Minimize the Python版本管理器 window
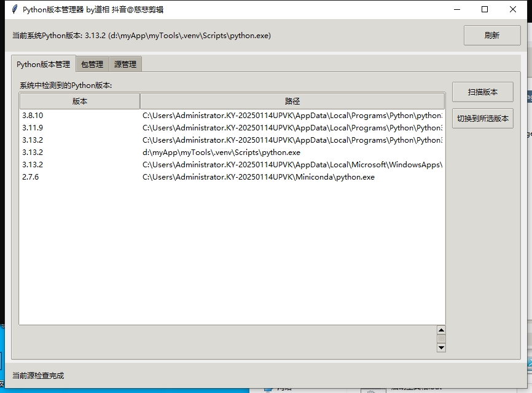 [457, 9]
